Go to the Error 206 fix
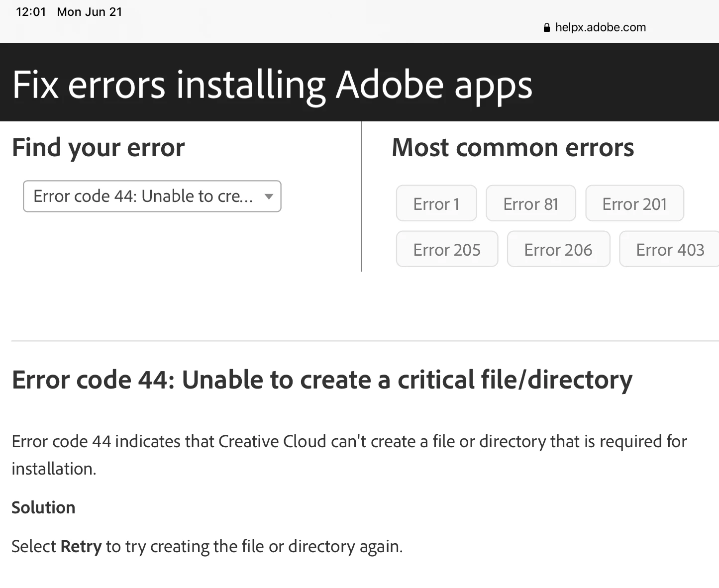This screenshot has height=588, width=719. tap(558, 249)
